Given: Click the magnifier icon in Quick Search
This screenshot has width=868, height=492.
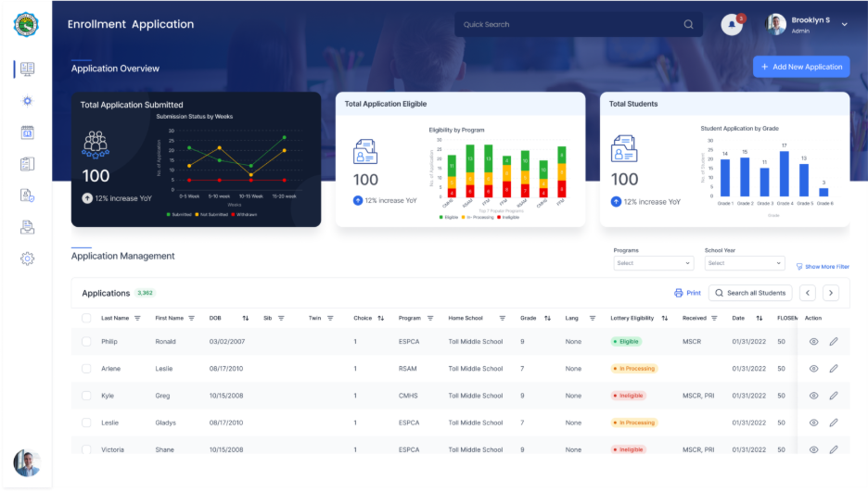Looking at the screenshot, I should click(688, 24).
